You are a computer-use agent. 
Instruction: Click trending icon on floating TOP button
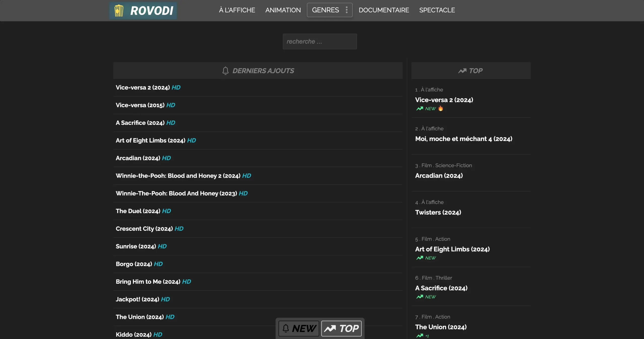330,329
